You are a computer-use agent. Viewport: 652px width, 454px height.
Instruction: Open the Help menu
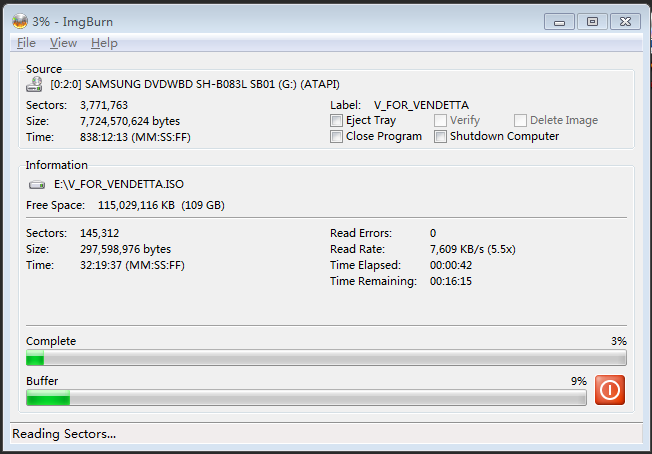pos(104,43)
